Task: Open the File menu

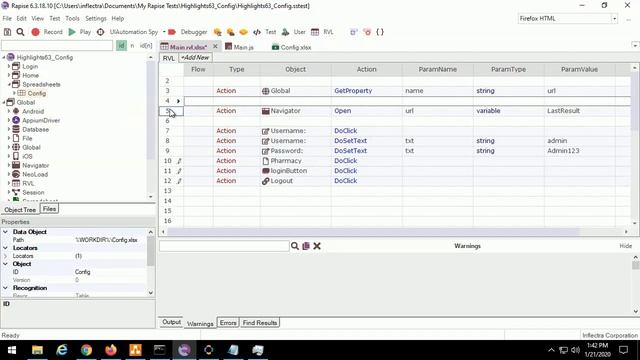Action: tap(7, 18)
